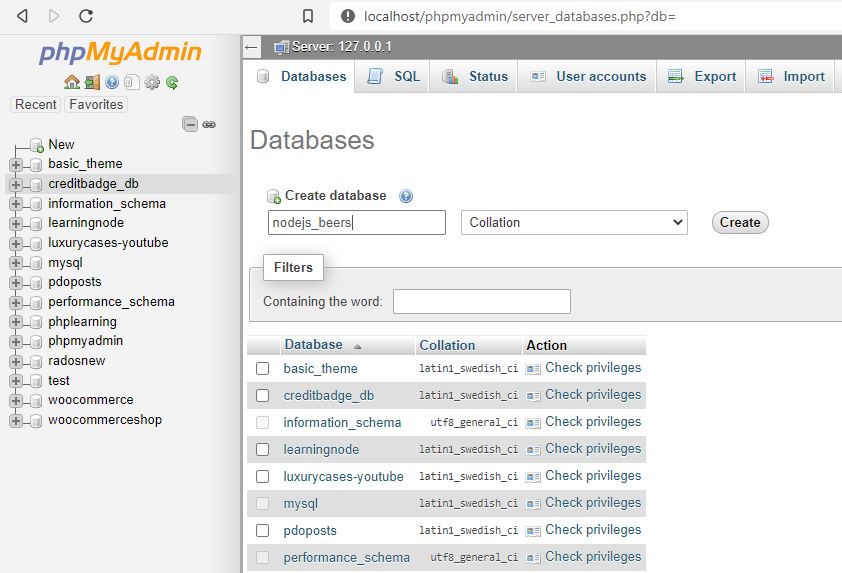Expand pdoposts in navigation tree
The image size is (842, 573).
(x=16, y=282)
